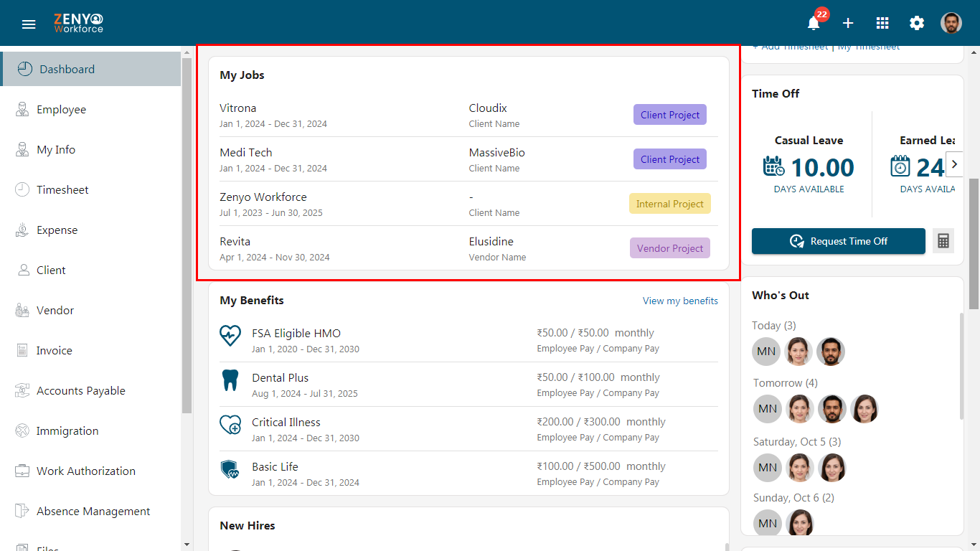Click the Zenyo Workforce logo
This screenshot has width=980, height=551.
[x=78, y=23]
